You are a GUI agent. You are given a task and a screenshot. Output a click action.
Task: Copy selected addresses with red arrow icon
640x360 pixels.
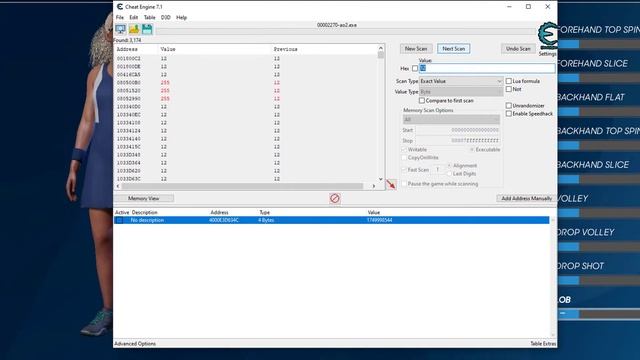tap(391, 184)
